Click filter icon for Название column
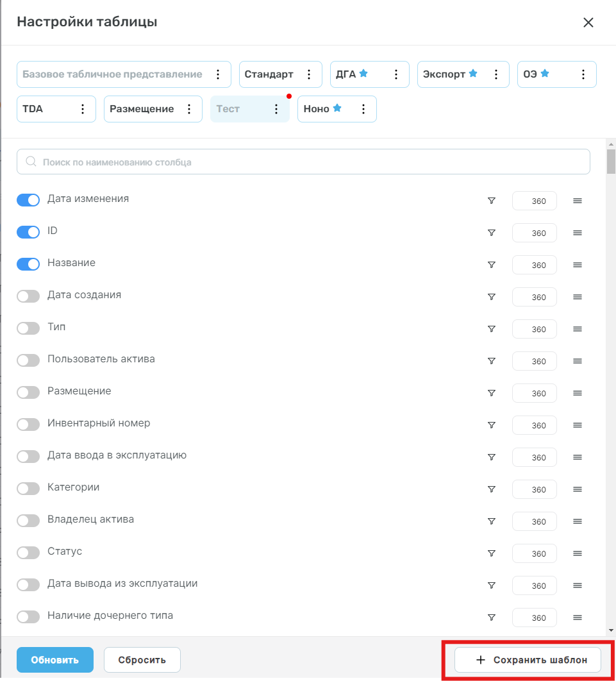The width and height of the screenshot is (616, 681). point(492,265)
